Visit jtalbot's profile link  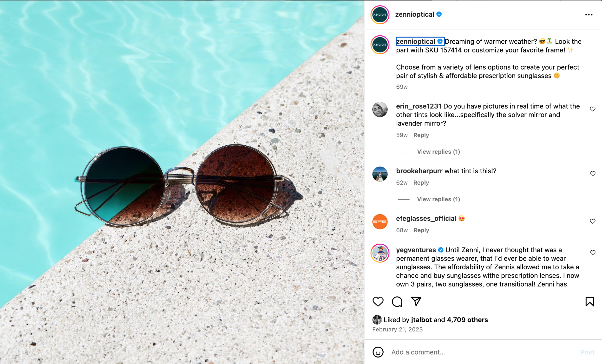pos(421,320)
